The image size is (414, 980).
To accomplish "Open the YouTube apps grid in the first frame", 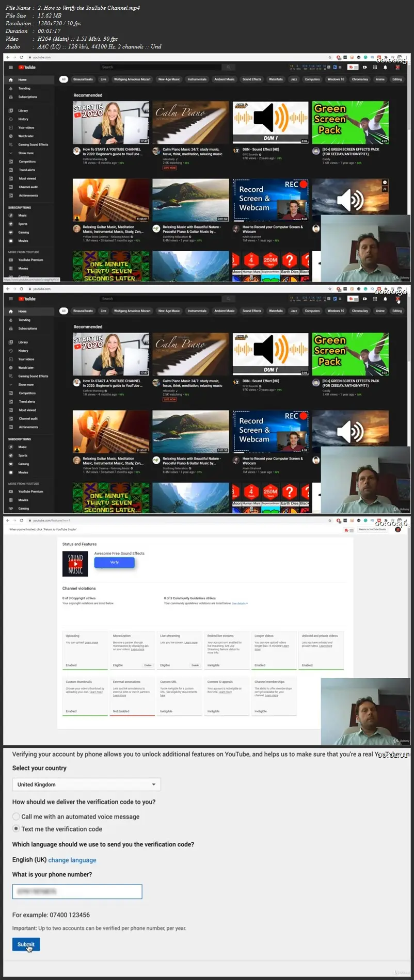I will coord(375,67).
